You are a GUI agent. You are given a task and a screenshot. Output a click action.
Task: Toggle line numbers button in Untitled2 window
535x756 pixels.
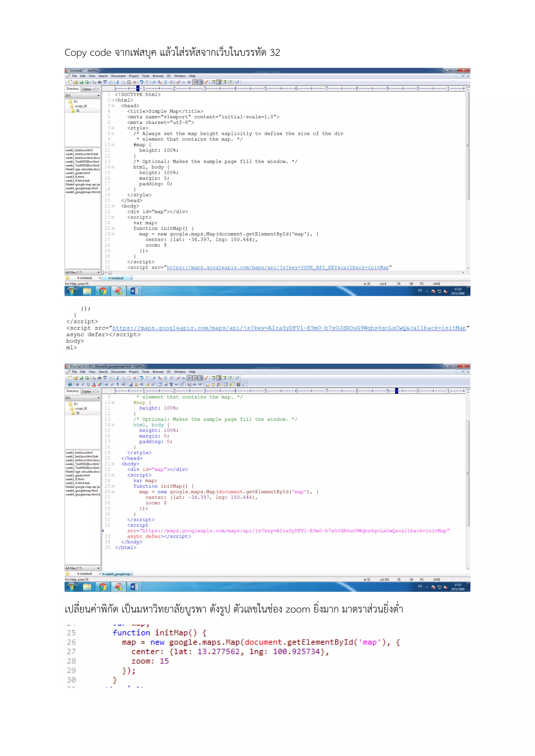(x=201, y=82)
